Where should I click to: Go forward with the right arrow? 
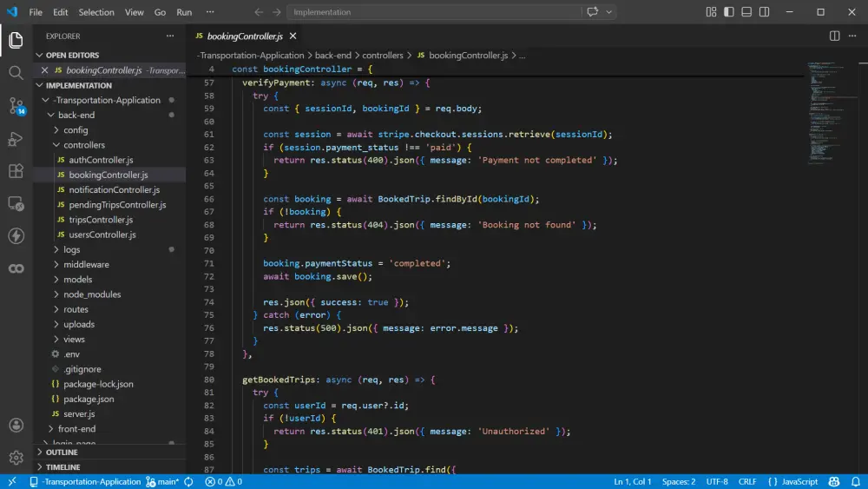[x=276, y=11]
